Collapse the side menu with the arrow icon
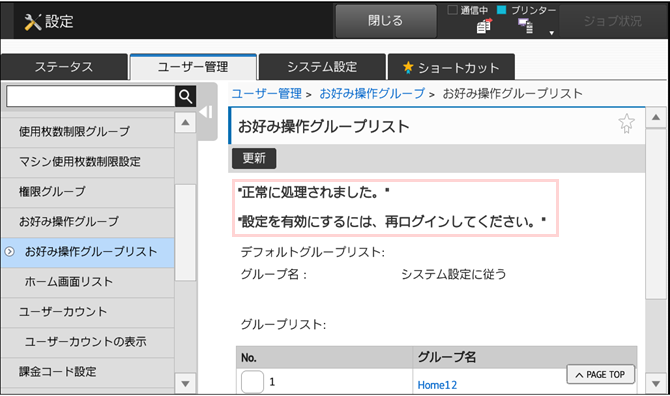 point(206,112)
